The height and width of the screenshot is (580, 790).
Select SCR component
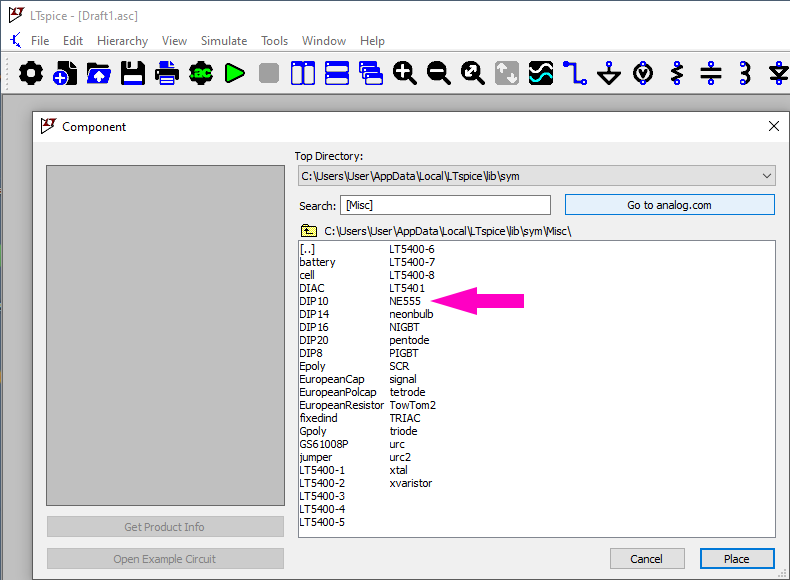tap(399, 366)
